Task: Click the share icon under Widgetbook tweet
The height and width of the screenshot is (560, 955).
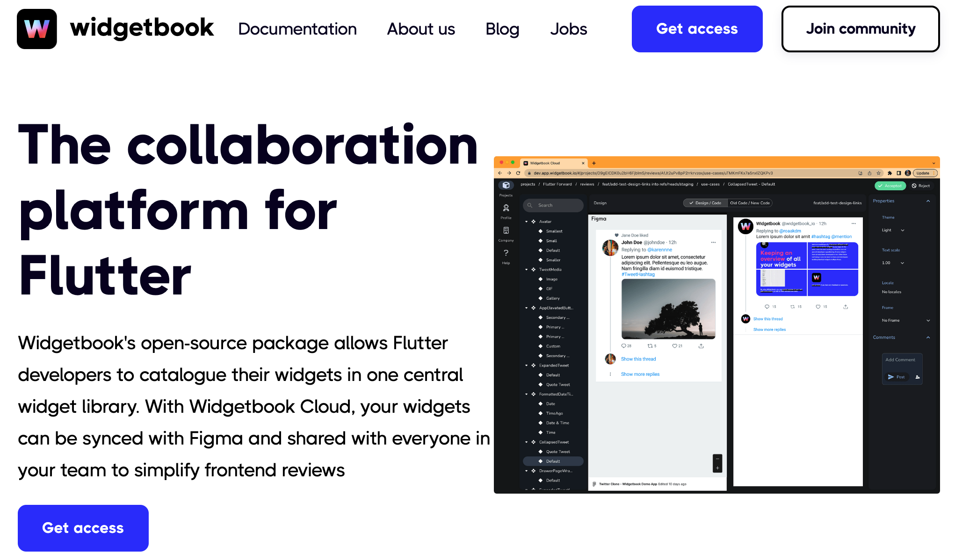Action: [845, 307]
